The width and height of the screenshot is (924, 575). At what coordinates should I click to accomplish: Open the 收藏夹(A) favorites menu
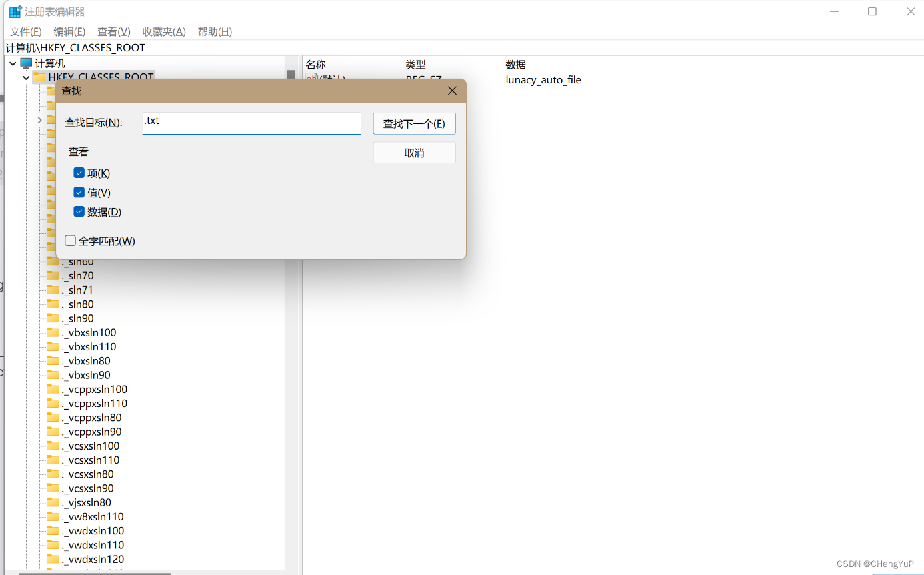tap(164, 31)
